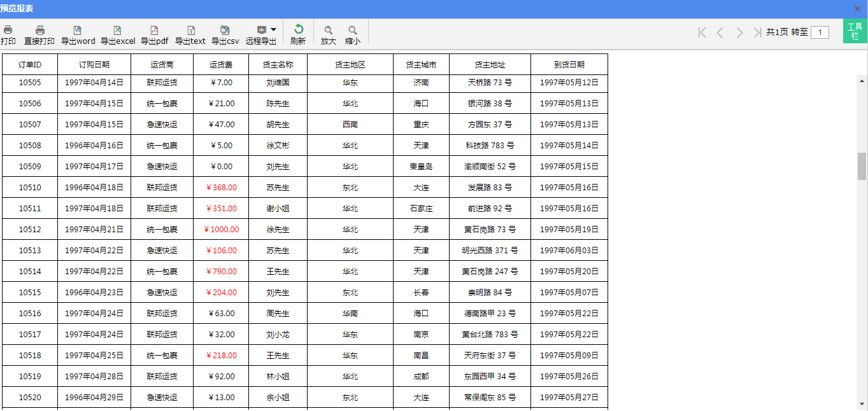Viewport: 868px width, 411px height.
Task: Refresh the report with 刷新 icon
Action: 298,30
